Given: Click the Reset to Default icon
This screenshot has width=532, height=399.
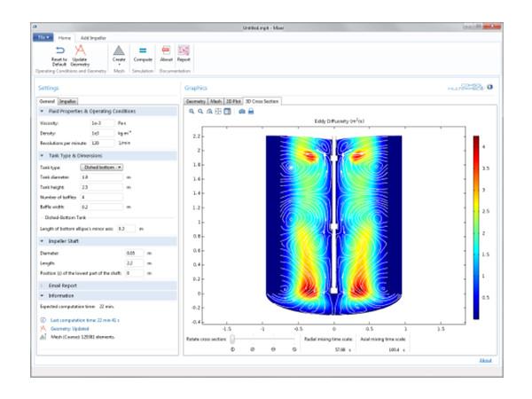Looking at the screenshot, I should coord(59,51).
